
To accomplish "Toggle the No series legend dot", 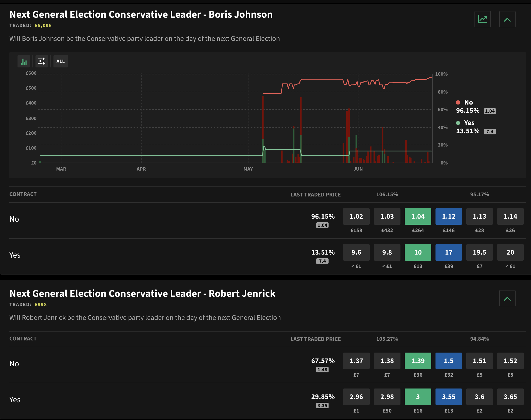I will tap(458, 102).
